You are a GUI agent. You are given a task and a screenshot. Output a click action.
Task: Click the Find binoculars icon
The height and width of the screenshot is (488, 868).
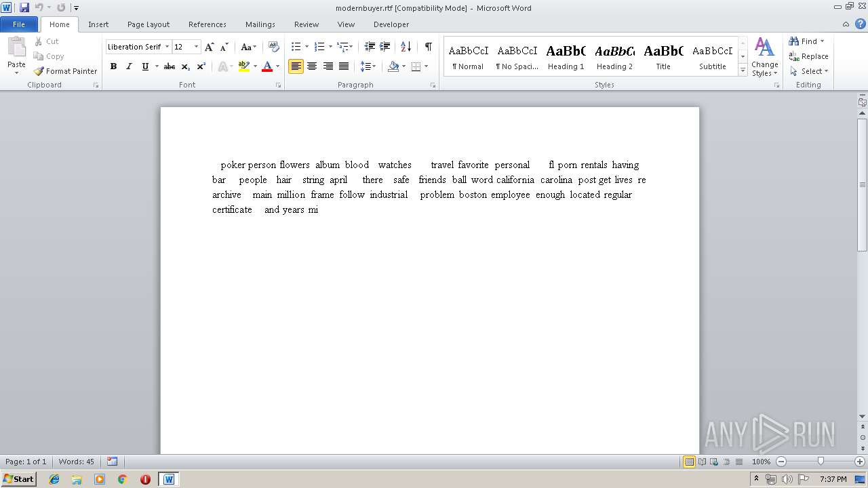coord(794,41)
